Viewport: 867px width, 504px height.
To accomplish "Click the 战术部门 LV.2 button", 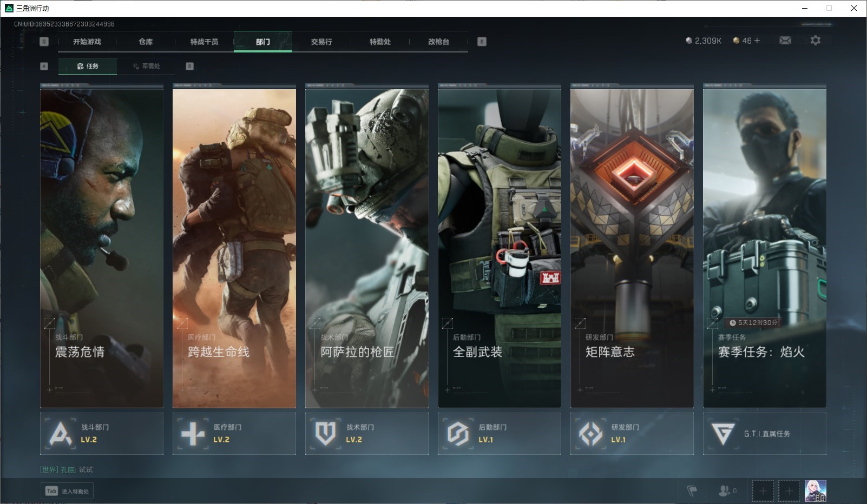I will [367, 434].
